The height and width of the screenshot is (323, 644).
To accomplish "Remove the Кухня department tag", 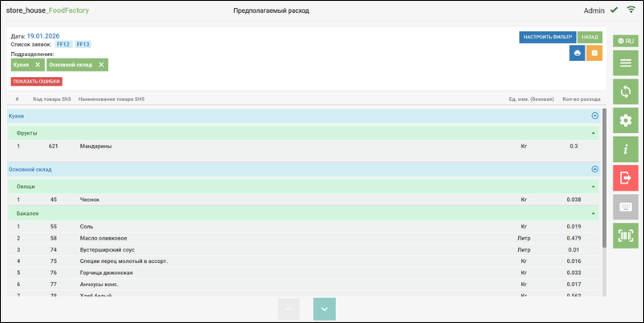I will click(x=38, y=65).
